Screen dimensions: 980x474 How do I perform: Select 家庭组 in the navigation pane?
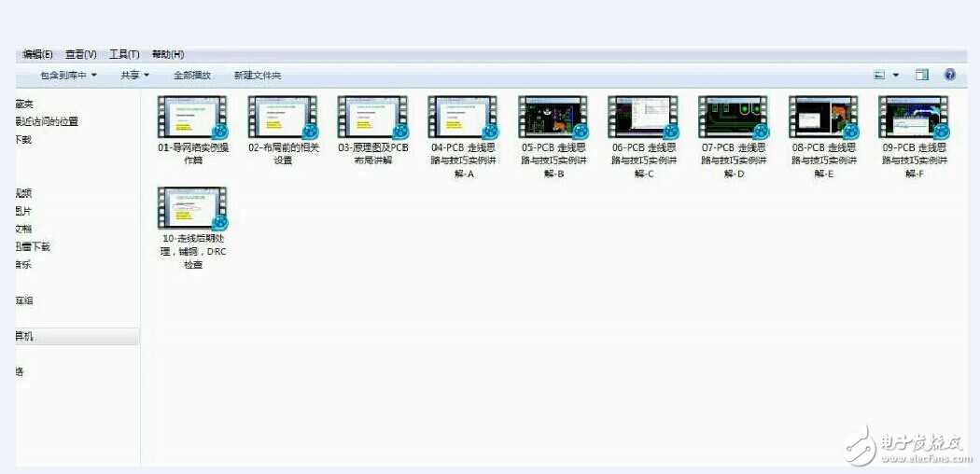[25, 300]
